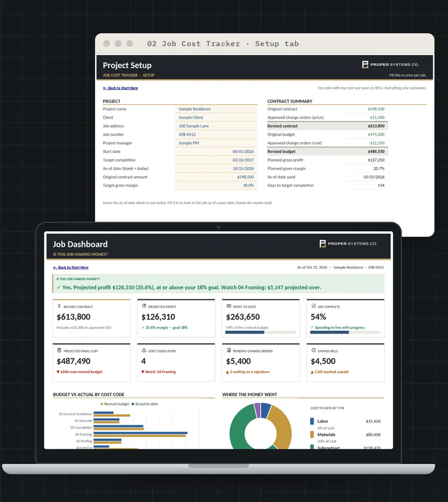Click the Original budget value $474,200
448x502 pixels.
point(376,134)
